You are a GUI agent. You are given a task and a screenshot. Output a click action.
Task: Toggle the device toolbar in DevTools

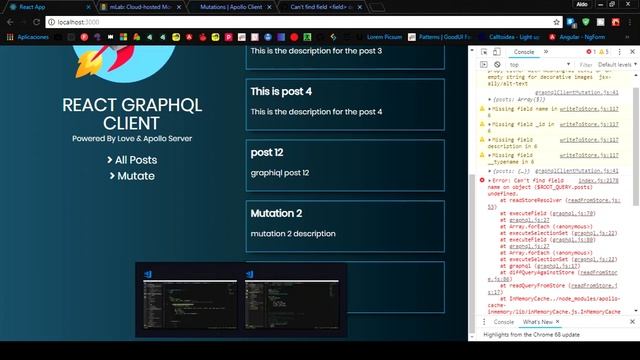497,52
